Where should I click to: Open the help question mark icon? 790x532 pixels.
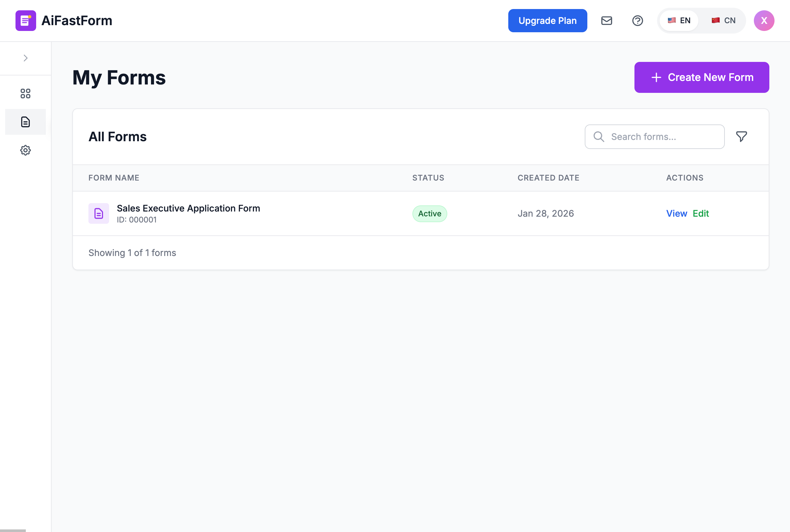pos(637,21)
